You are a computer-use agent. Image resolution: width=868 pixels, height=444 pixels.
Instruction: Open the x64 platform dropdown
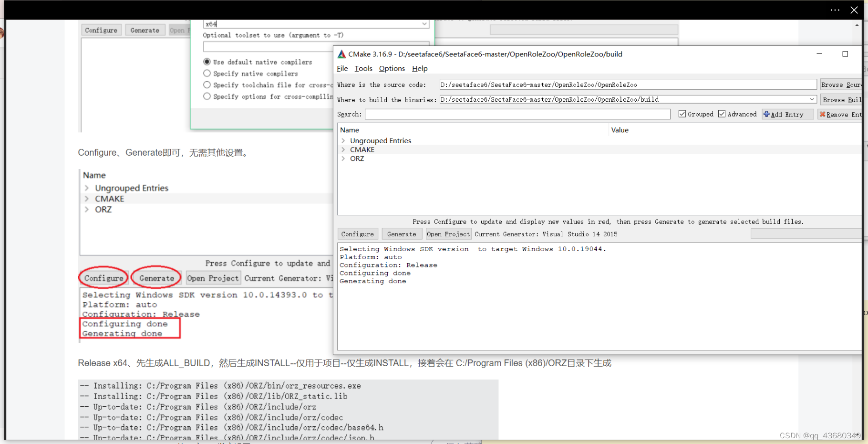pyautogui.click(x=424, y=23)
